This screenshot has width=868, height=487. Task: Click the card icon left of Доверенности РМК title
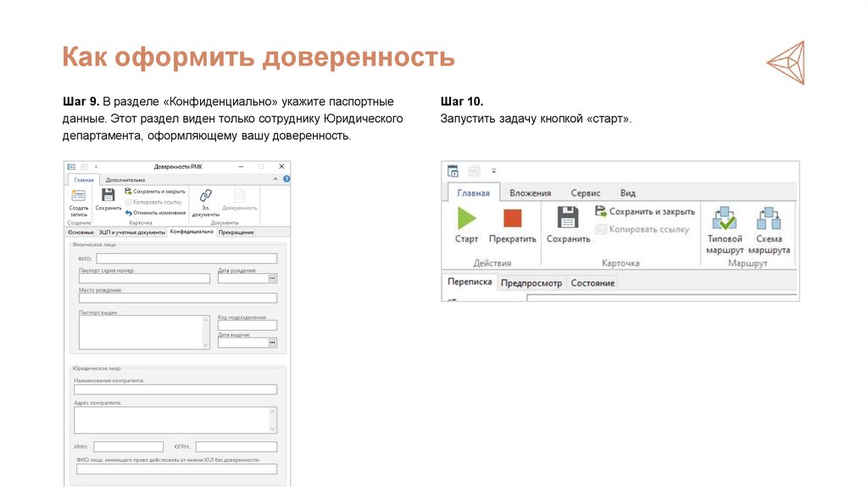pyautogui.click(x=71, y=167)
